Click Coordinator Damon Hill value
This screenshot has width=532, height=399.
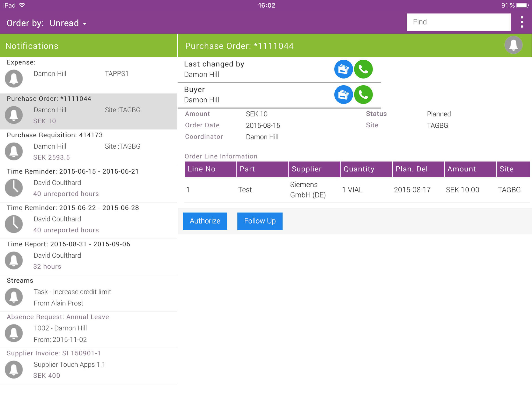[x=262, y=137]
